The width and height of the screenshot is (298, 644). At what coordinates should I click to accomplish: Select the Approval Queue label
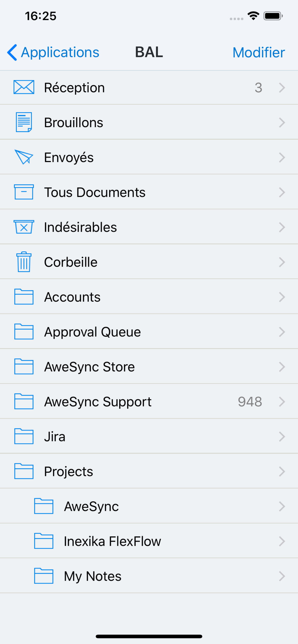[93, 332]
